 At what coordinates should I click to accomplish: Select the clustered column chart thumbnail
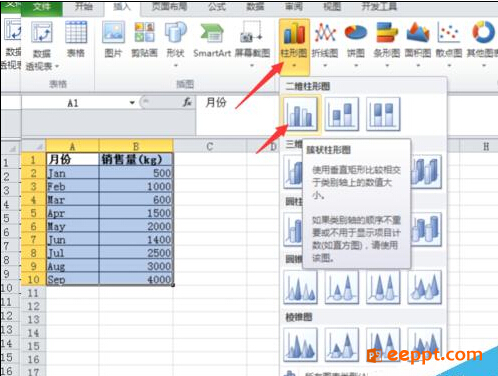[300, 114]
